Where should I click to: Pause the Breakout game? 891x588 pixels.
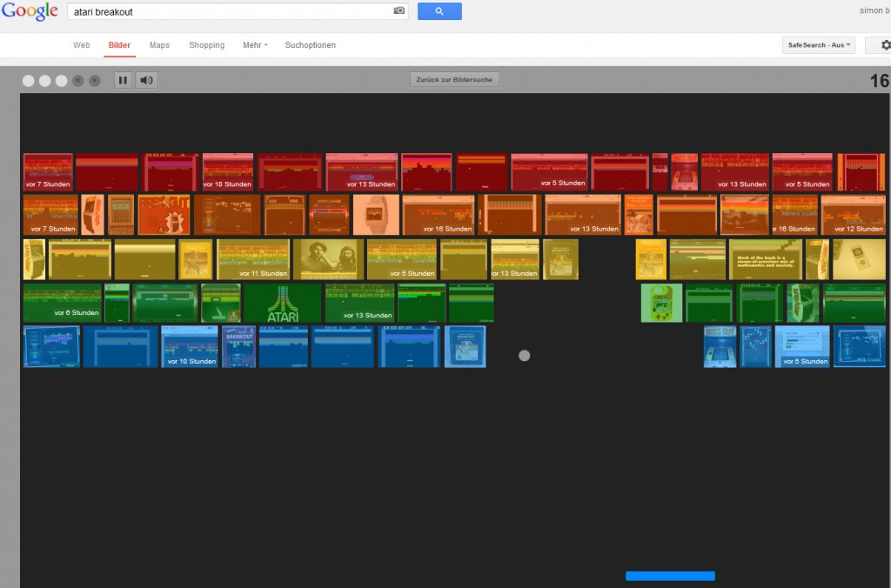(x=123, y=80)
